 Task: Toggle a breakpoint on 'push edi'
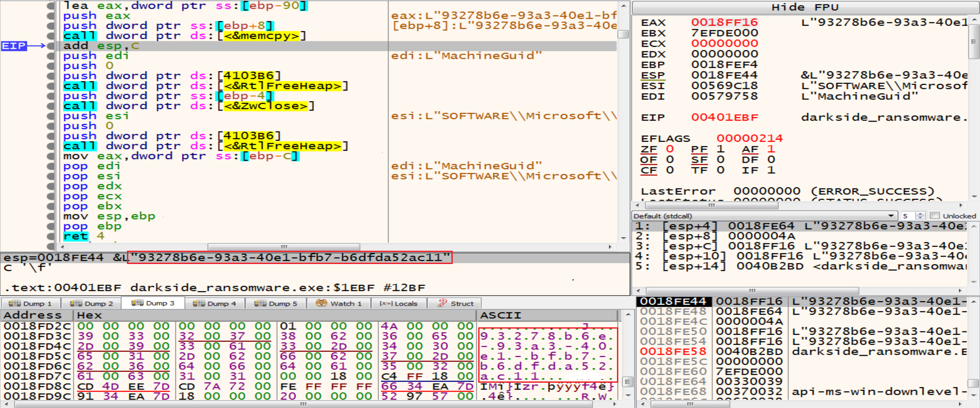pos(51,55)
